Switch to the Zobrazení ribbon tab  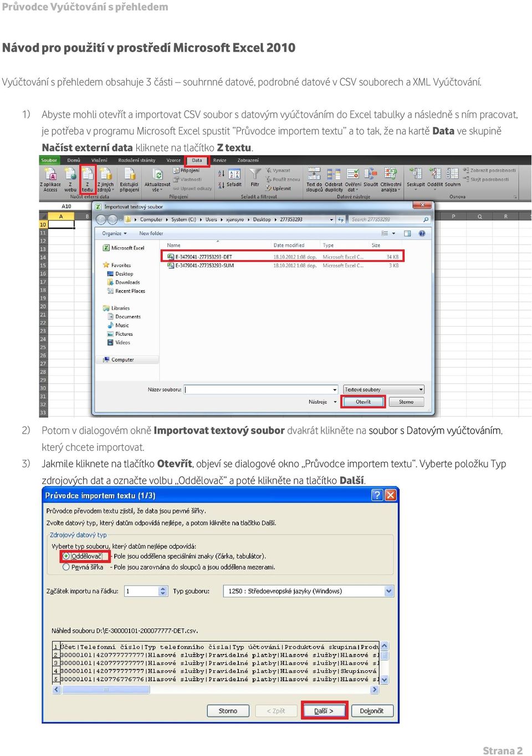248,160
